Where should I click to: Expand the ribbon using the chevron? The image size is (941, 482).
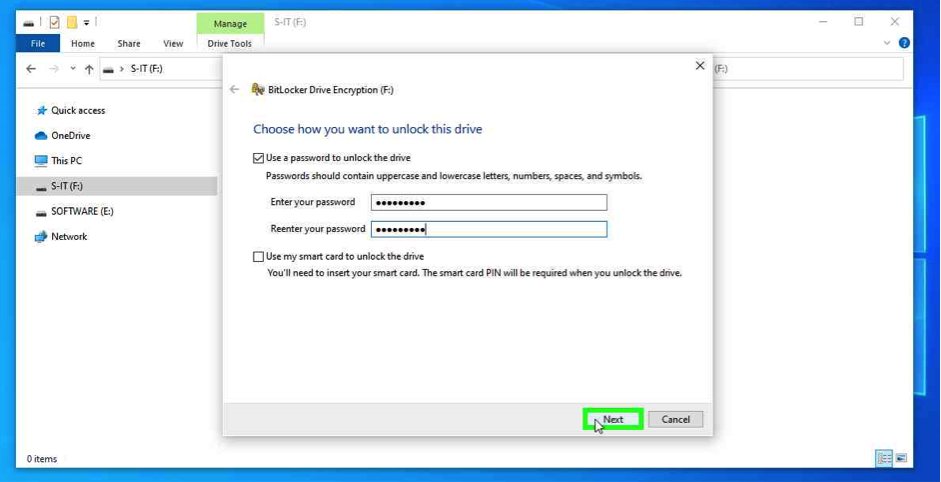click(x=886, y=43)
